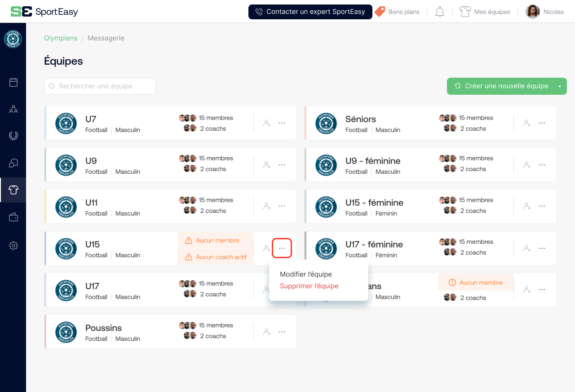Select Supprimer l'équipe in the open menu

click(x=309, y=286)
